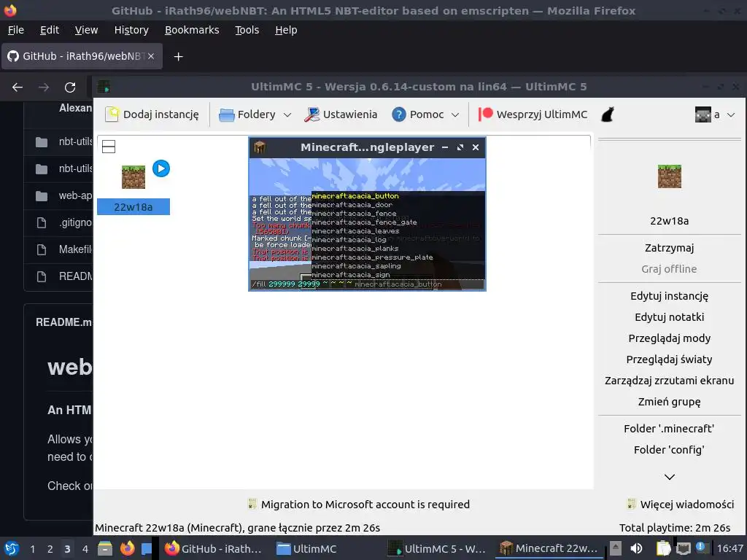Click Firefox back arrow

coord(18,87)
